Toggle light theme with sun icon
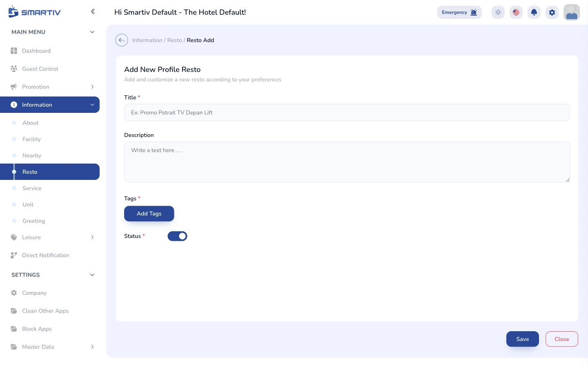588x368 pixels. tap(498, 12)
